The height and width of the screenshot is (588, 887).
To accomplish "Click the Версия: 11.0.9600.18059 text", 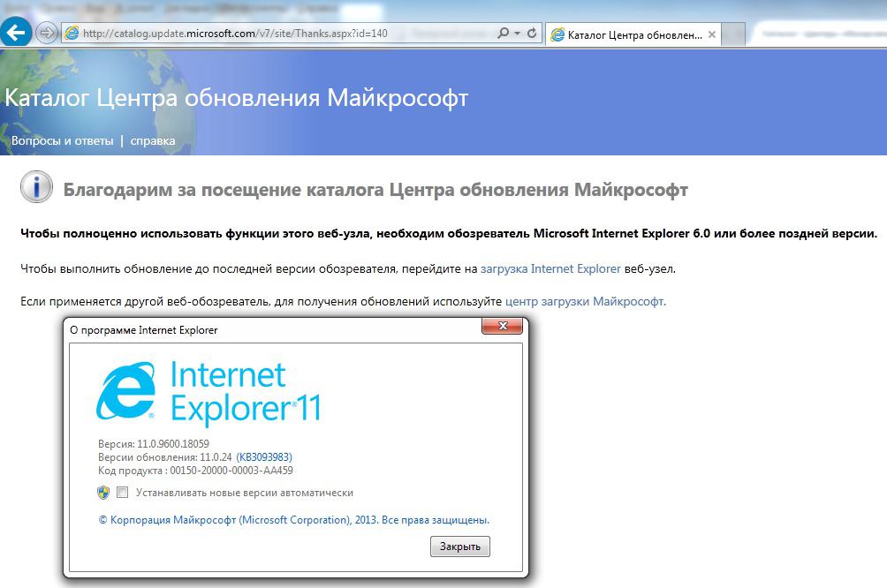I will [154, 444].
